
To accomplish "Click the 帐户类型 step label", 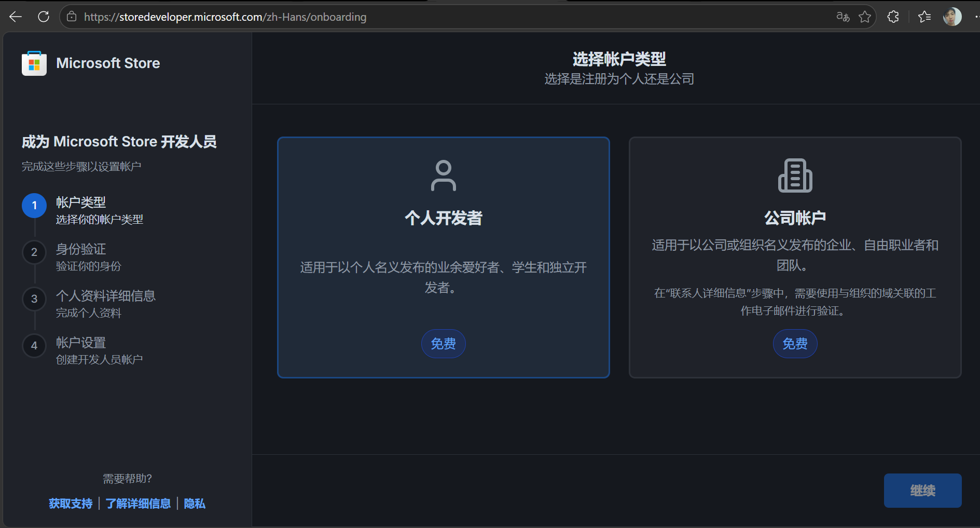I will [x=81, y=202].
